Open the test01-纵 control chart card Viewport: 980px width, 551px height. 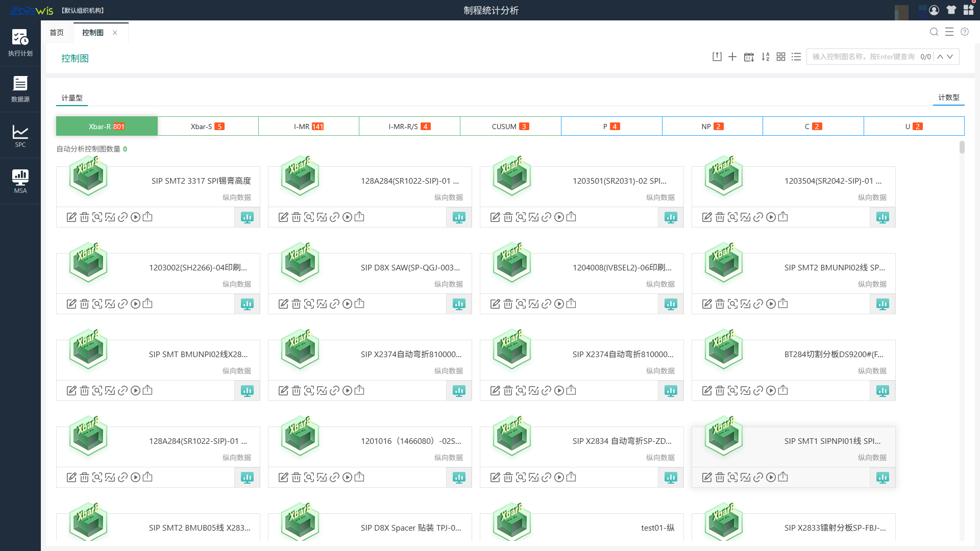coord(582,527)
